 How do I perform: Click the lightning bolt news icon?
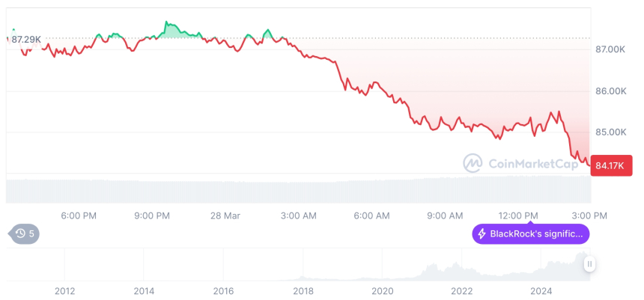(x=482, y=234)
